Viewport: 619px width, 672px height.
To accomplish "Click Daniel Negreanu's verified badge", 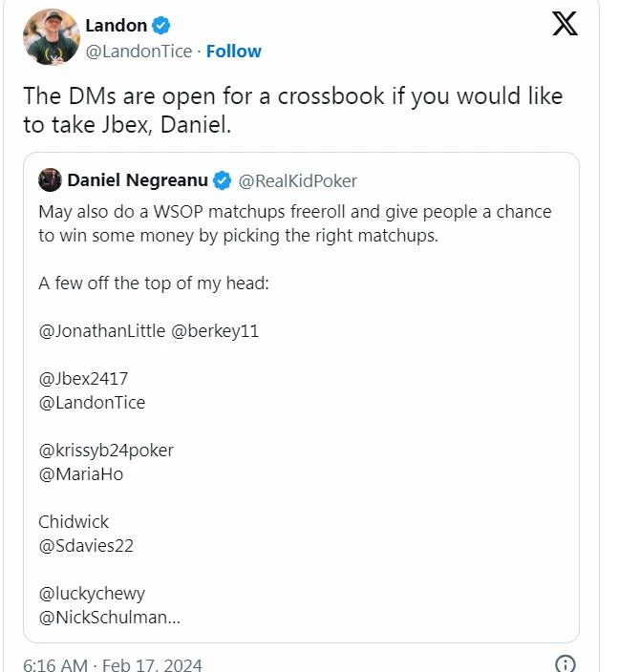I will [x=222, y=180].
